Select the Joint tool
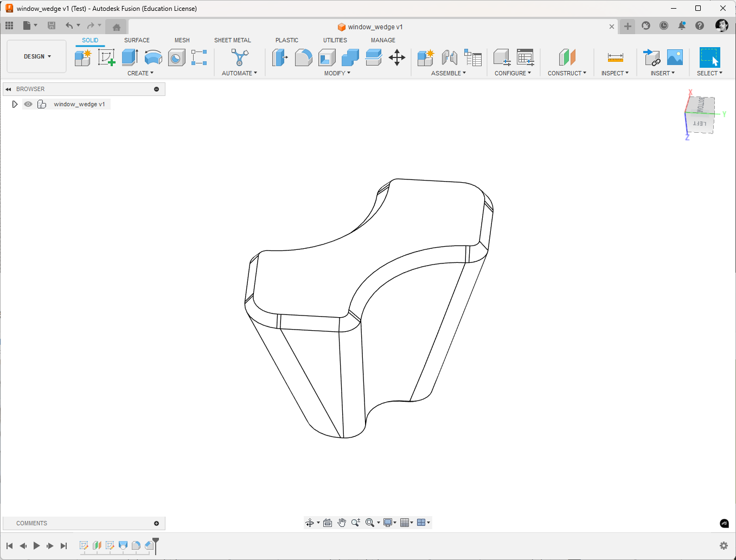This screenshot has width=736, height=560. tap(449, 57)
